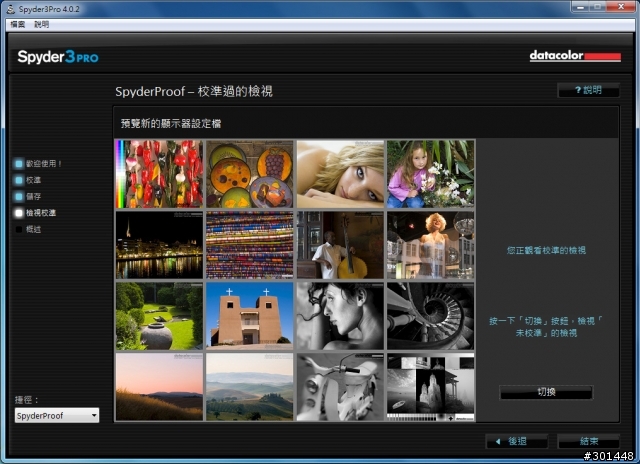Select the night city waterfront thumbnail
The width and height of the screenshot is (640, 464).
click(x=159, y=245)
